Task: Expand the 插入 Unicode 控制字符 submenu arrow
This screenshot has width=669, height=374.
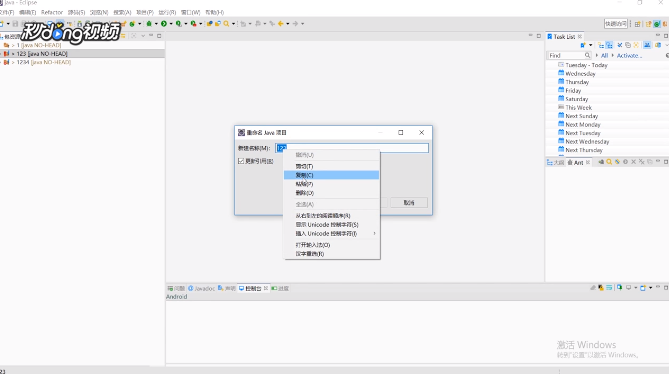Action: 375,234
